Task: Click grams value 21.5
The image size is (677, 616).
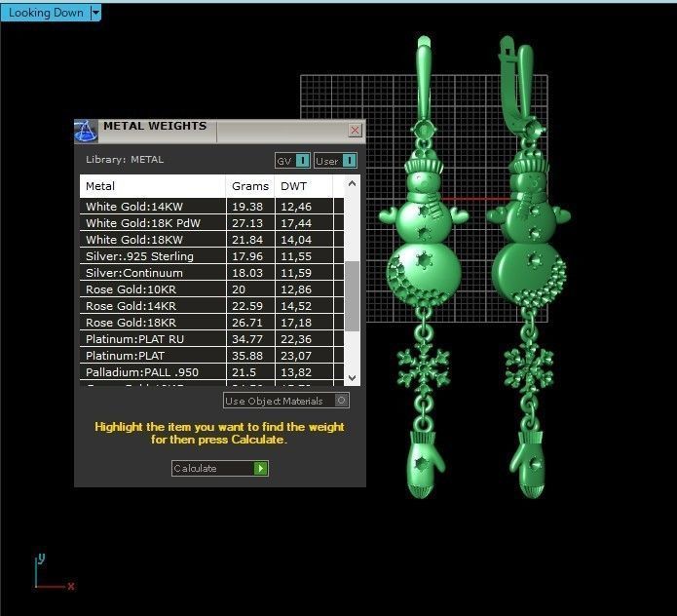Action: click(x=244, y=372)
